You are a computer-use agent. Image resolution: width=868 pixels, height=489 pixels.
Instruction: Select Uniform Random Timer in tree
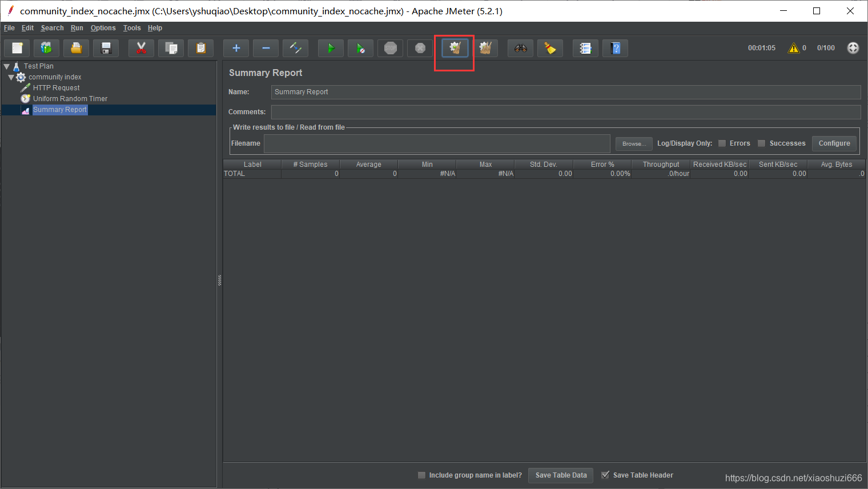(70, 99)
